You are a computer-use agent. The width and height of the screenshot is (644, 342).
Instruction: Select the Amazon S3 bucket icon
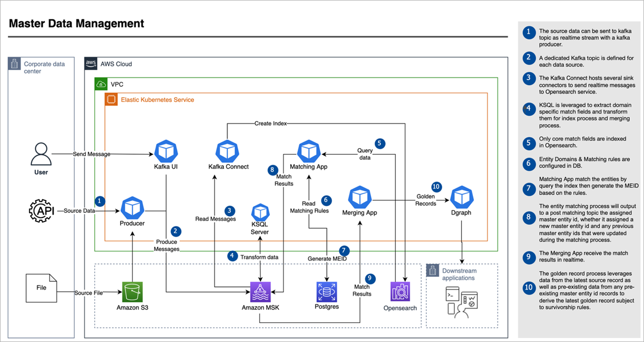[132, 292]
